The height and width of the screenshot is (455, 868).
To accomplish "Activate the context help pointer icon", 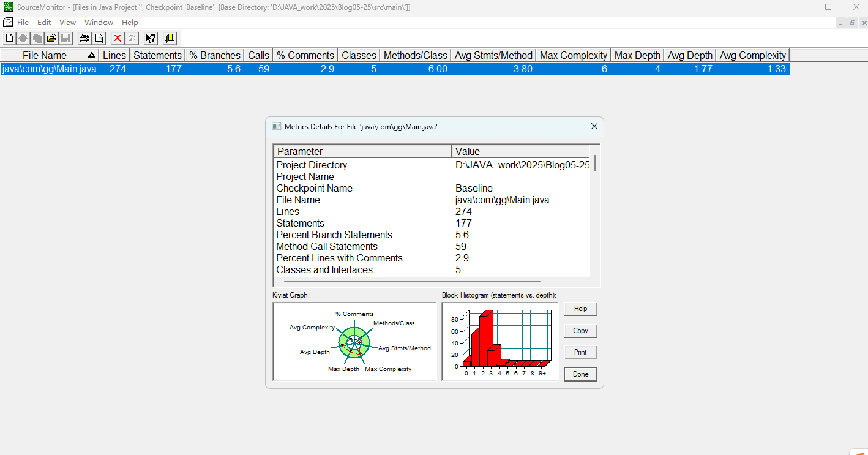I will click(x=151, y=39).
